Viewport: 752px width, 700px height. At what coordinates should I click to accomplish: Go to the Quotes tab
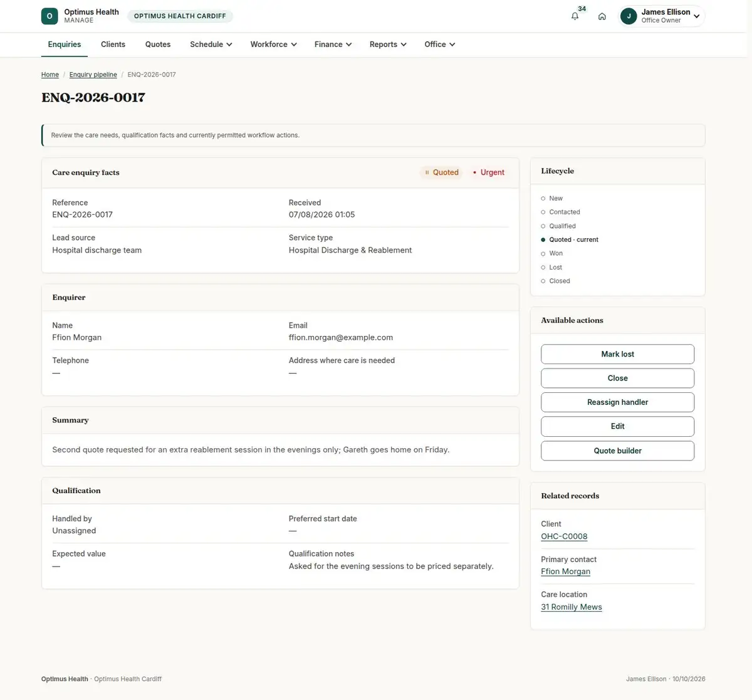[158, 44]
